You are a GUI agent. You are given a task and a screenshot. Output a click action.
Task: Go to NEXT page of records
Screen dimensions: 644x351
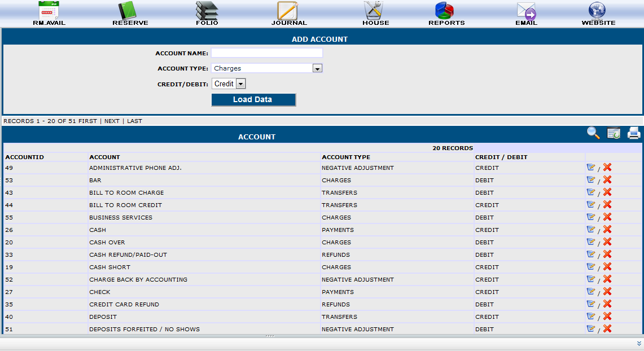(x=112, y=121)
